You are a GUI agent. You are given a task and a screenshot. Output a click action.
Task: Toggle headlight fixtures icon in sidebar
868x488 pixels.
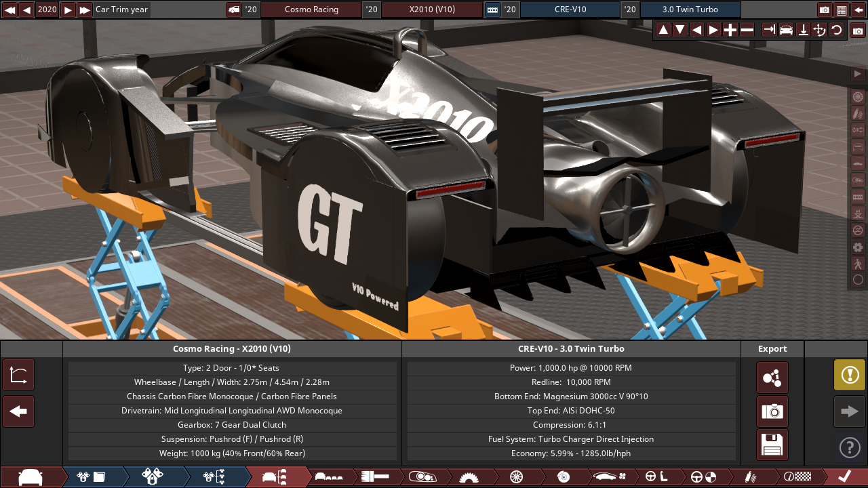coord(858,180)
